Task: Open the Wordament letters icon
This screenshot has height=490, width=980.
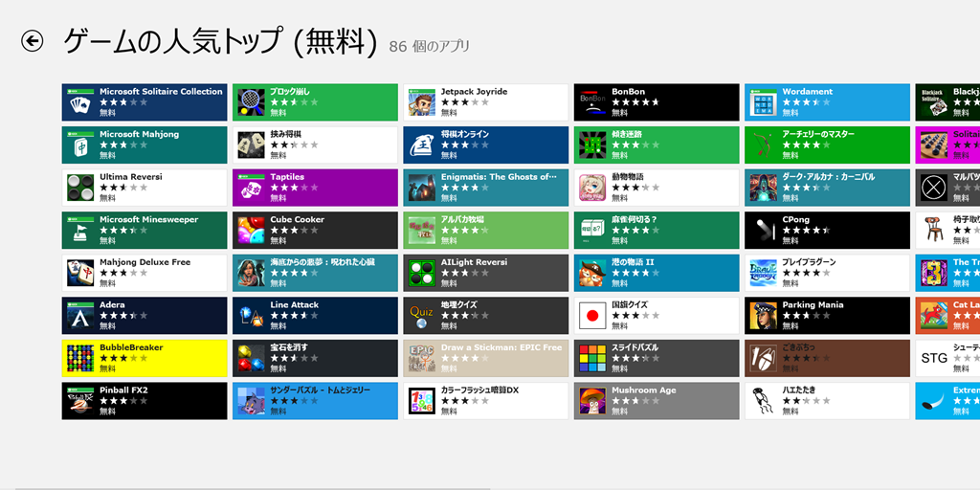Action: point(763,102)
